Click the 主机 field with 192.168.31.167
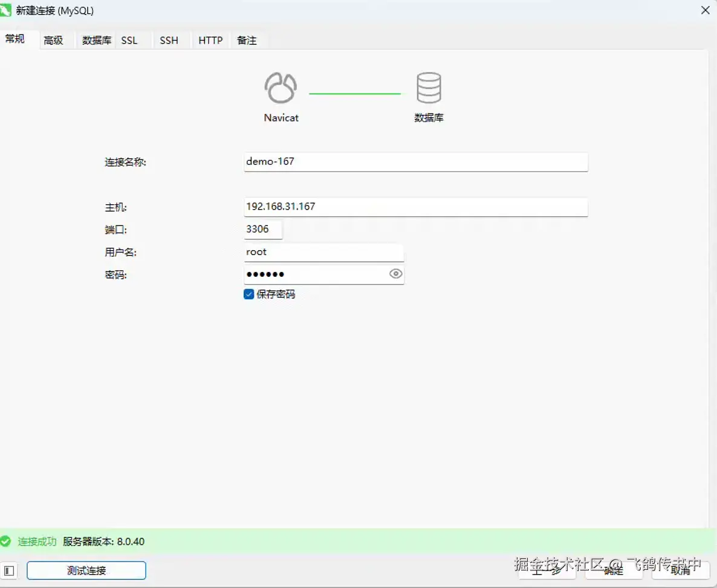 tap(416, 207)
